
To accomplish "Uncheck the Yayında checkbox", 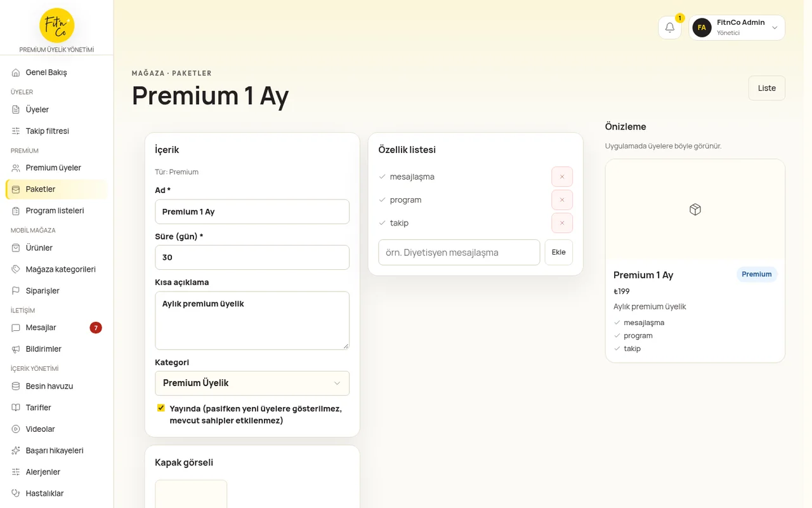I will click(x=161, y=408).
